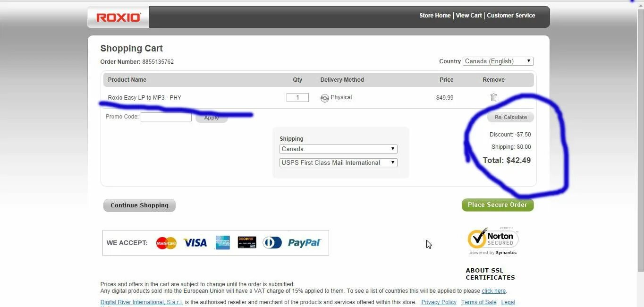This screenshot has width=644, height=307.
Task: Click the VISA payment icon
Action: pos(195,243)
